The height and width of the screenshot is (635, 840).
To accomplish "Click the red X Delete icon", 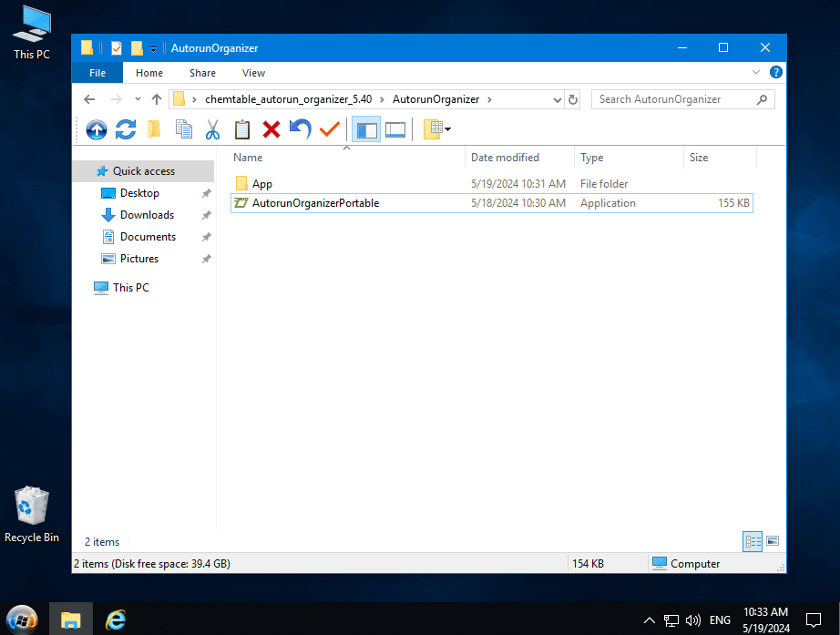I will (x=271, y=129).
